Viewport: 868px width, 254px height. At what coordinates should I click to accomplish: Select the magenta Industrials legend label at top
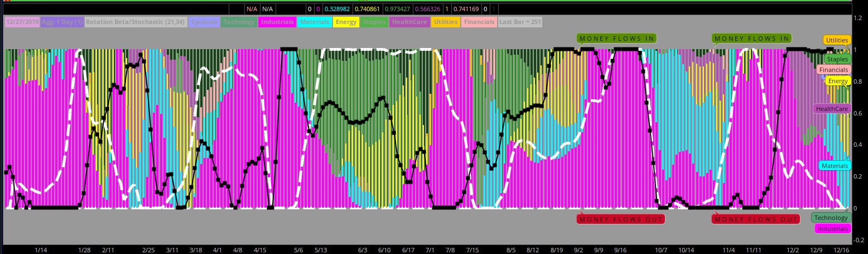click(x=277, y=22)
